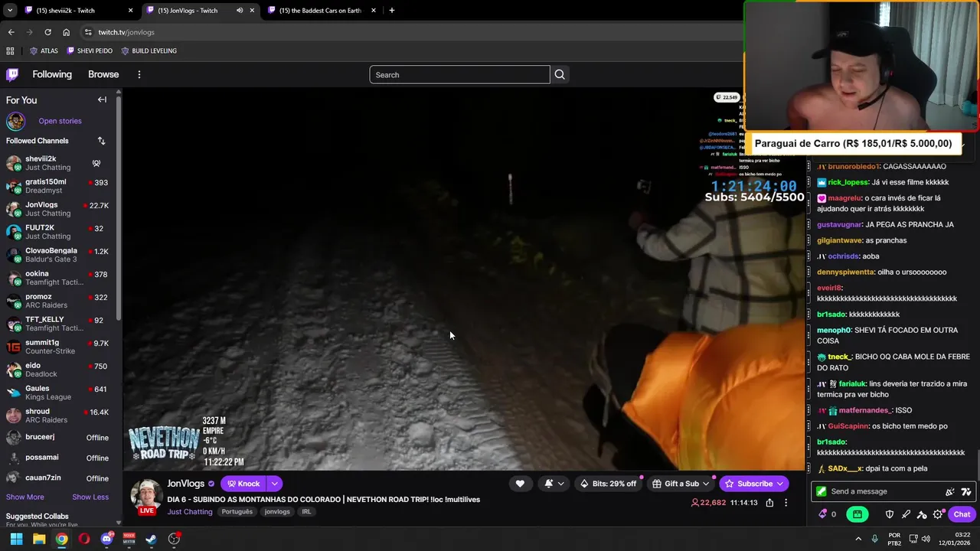Expand the arrow next to Knock
The image size is (980, 551).
pyautogui.click(x=274, y=484)
